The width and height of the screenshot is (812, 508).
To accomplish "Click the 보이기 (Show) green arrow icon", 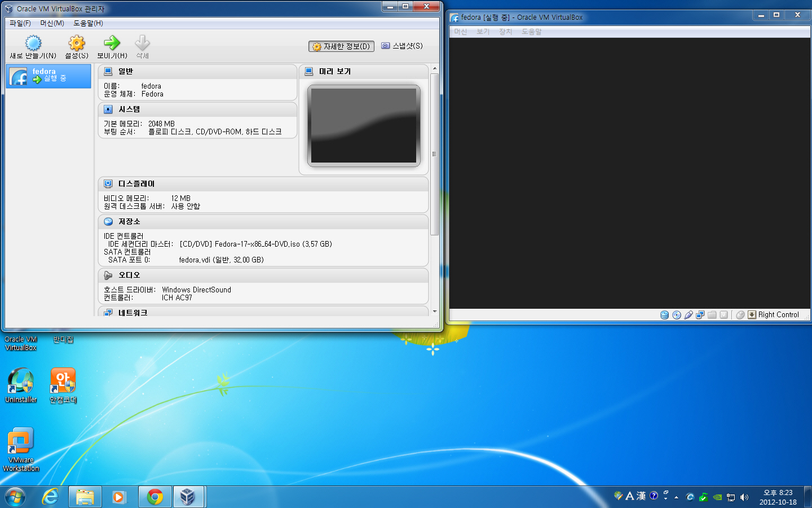I will pos(112,43).
